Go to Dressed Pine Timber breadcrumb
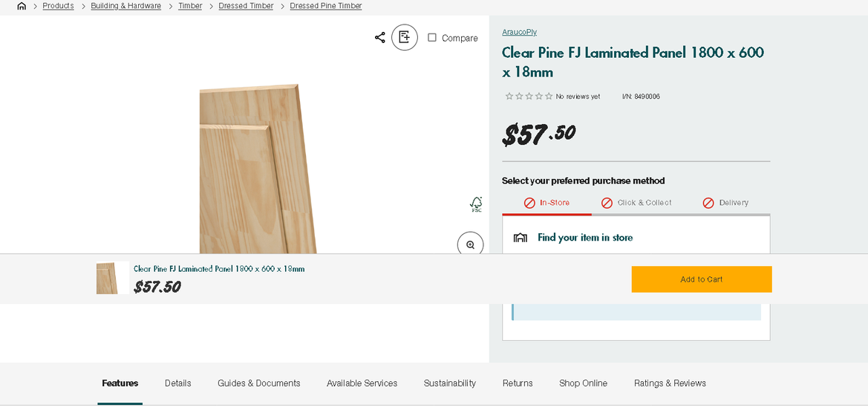The width and height of the screenshot is (868, 416). [x=326, y=6]
